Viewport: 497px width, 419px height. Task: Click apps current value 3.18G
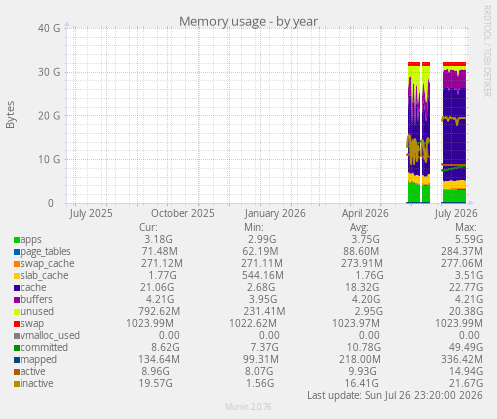coord(158,239)
